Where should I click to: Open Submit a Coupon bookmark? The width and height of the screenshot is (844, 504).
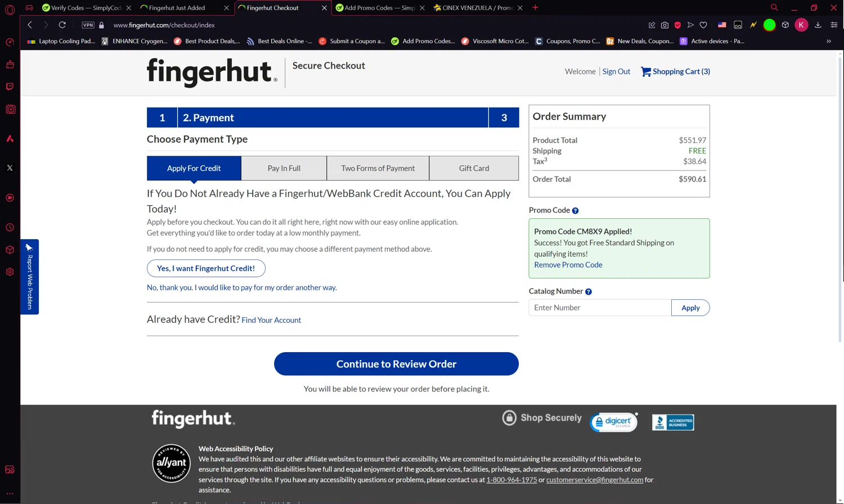[352, 41]
